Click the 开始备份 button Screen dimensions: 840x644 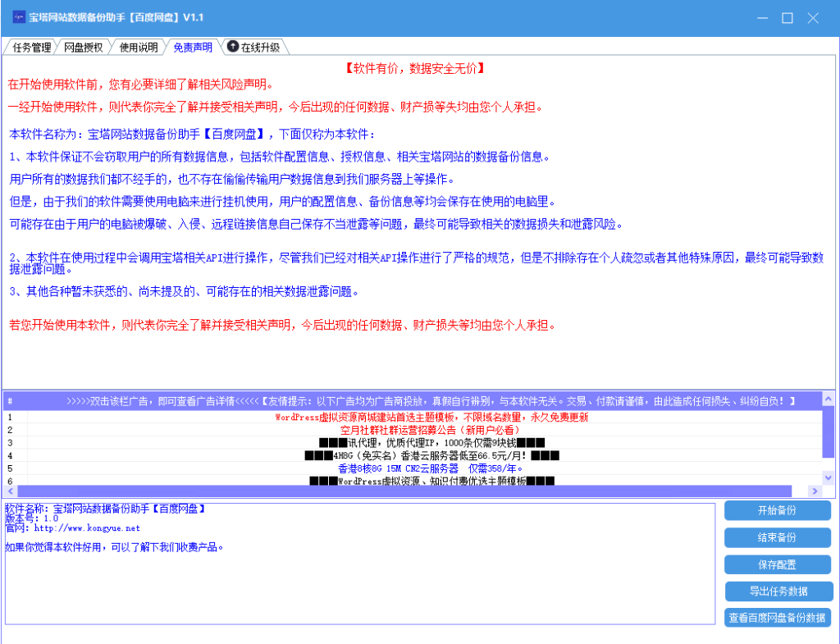tap(778, 510)
